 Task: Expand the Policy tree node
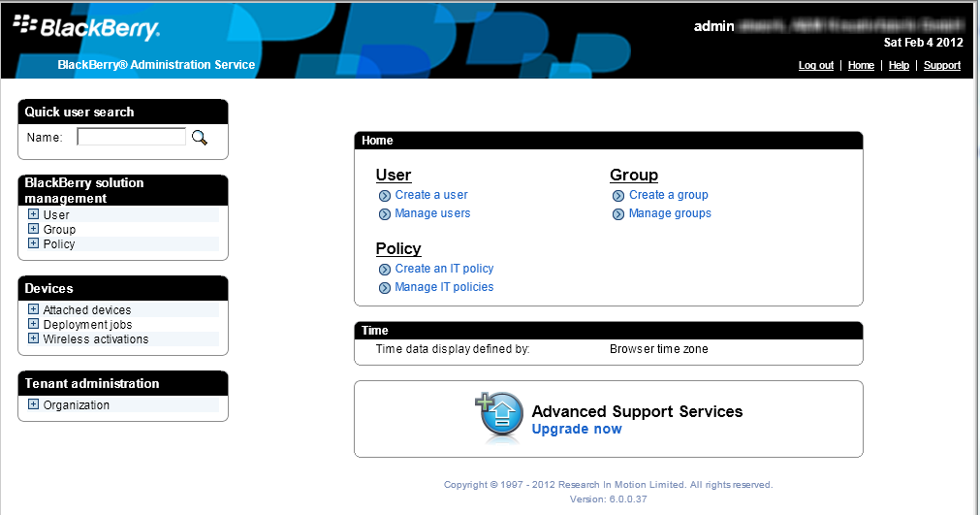point(33,243)
